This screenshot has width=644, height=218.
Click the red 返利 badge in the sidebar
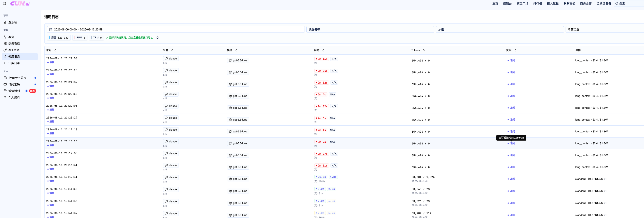[32, 91]
